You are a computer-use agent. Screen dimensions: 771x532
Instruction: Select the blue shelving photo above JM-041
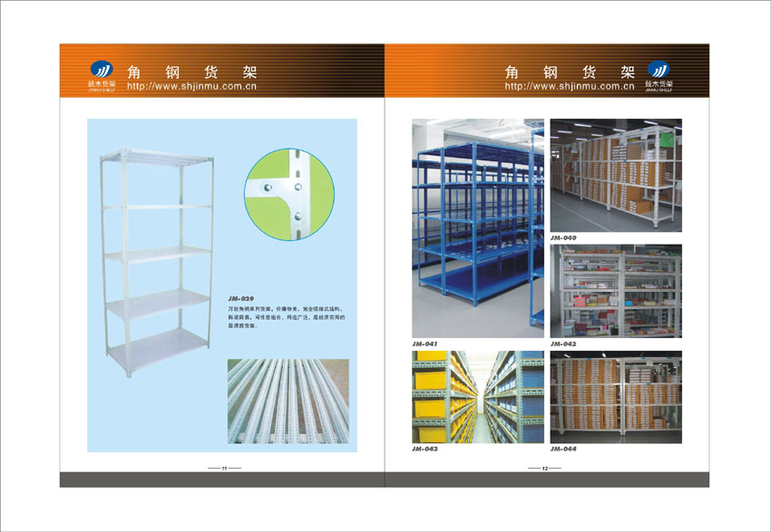478,228
